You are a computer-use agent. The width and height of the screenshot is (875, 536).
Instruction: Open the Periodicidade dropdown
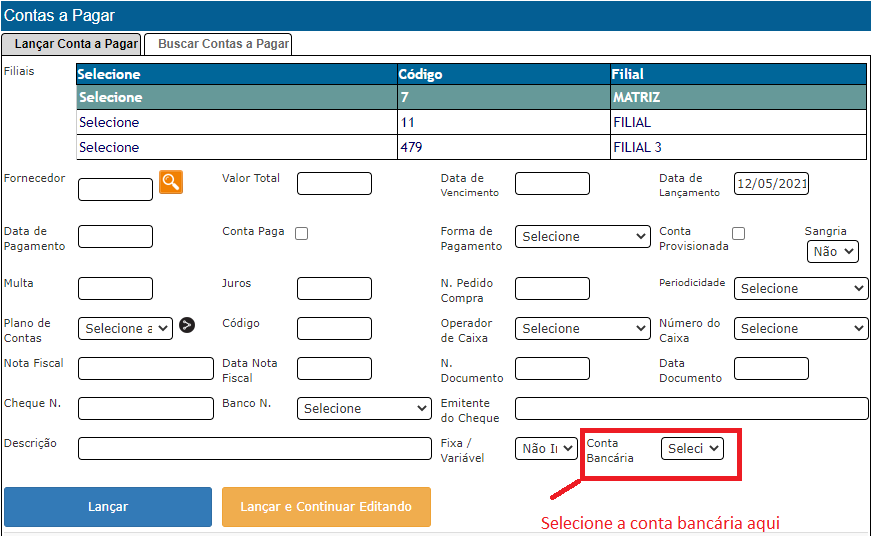800,289
